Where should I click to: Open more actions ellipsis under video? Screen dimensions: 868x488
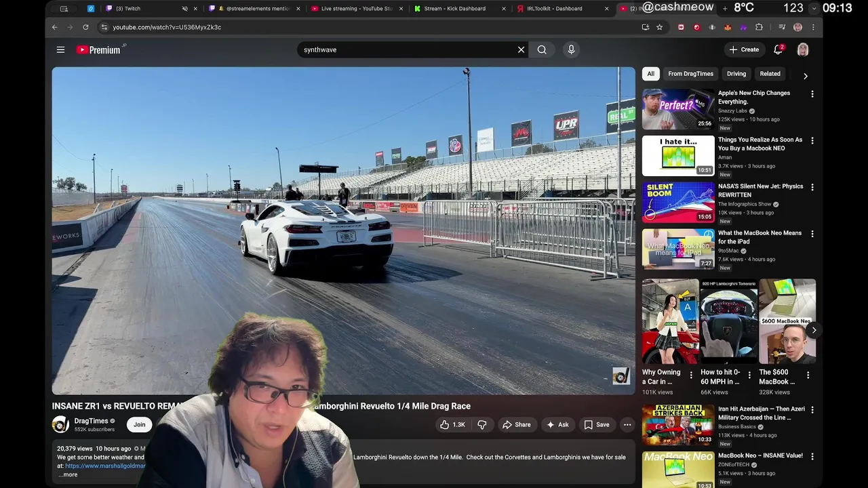pos(627,425)
